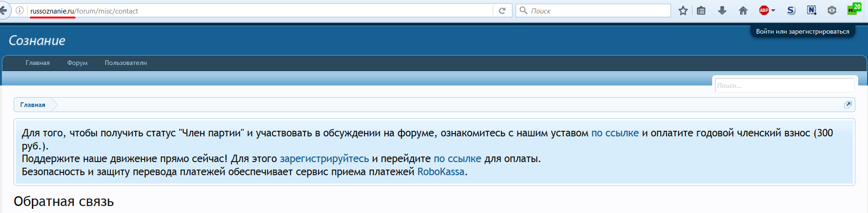868x213 pixels.
Task: Open the RoboKassa link
Action: [x=441, y=172]
